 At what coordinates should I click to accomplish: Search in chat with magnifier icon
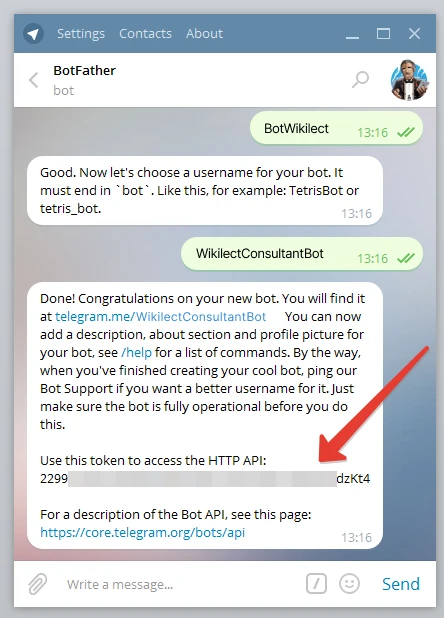[360, 80]
